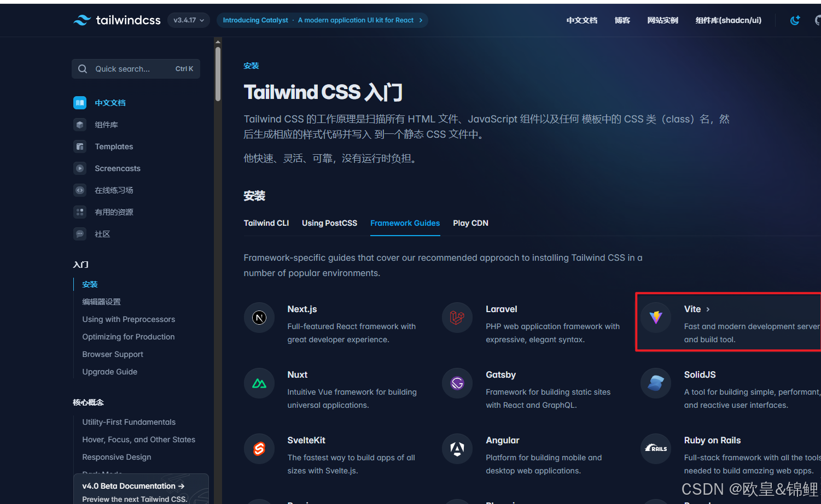Click the 在线练习场 code icon in sidebar

click(x=80, y=190)
